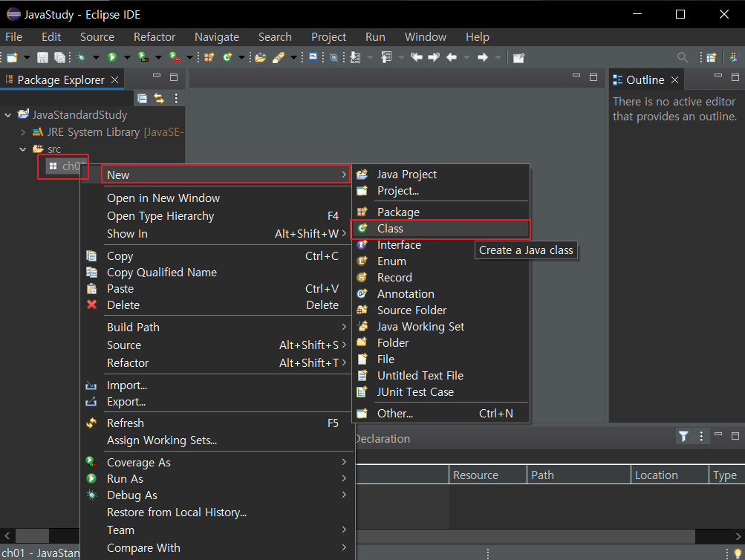
Task: Click the Open Type toolbar icon
Action: [x=261, y=57]
